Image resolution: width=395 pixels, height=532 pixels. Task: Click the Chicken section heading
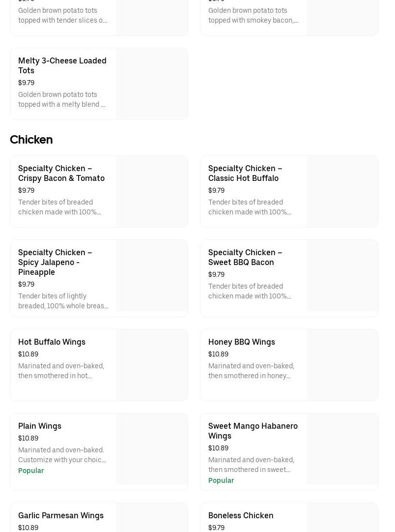[x=31, y=140]
